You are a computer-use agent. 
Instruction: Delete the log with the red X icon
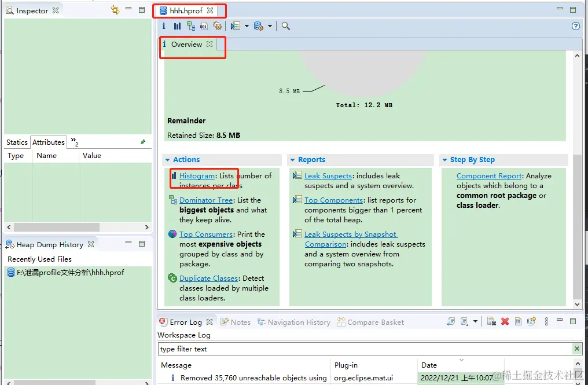(x=505, y=321)
